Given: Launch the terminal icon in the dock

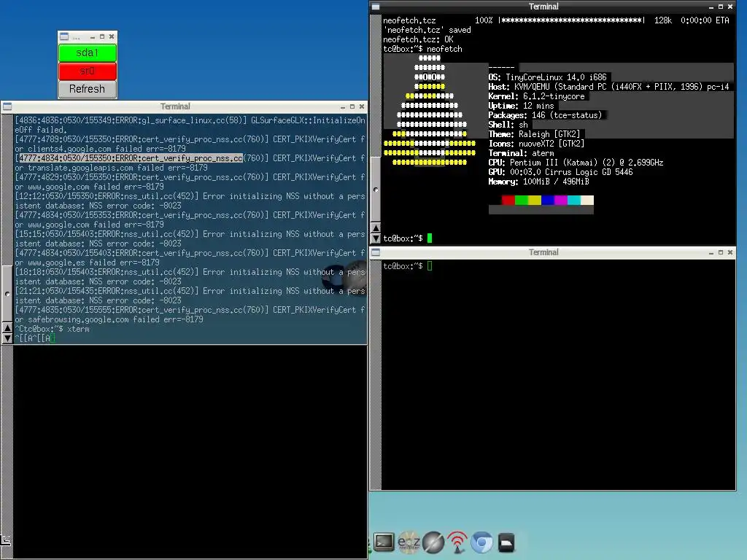Looking at the screenshot, I should pos(384,542).
